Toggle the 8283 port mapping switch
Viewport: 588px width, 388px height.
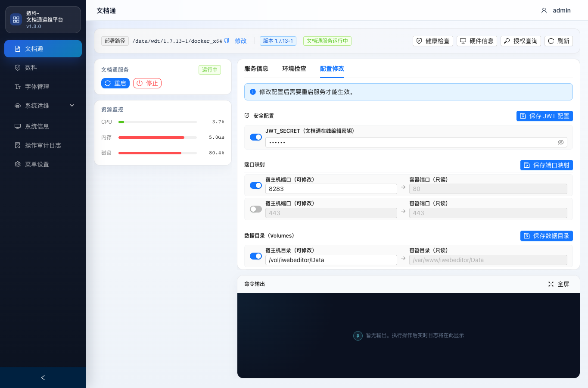[x=256, y=185]
